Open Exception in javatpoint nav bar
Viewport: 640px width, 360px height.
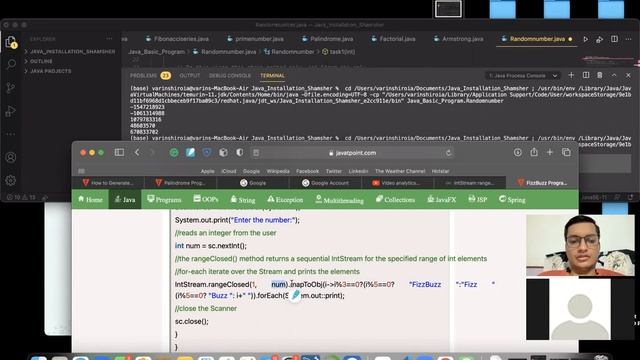point(285,199)
